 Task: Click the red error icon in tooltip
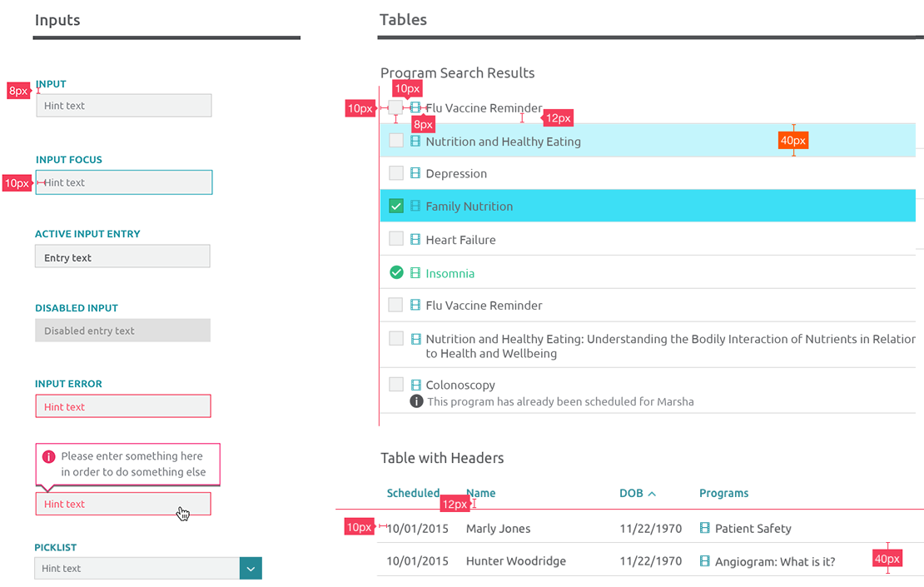(49, 456)
